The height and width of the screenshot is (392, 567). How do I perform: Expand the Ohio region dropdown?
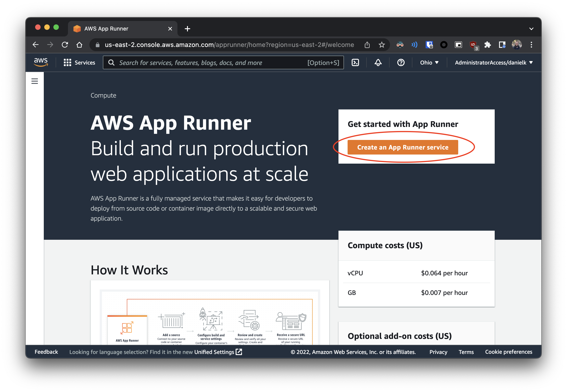(429, 63)
